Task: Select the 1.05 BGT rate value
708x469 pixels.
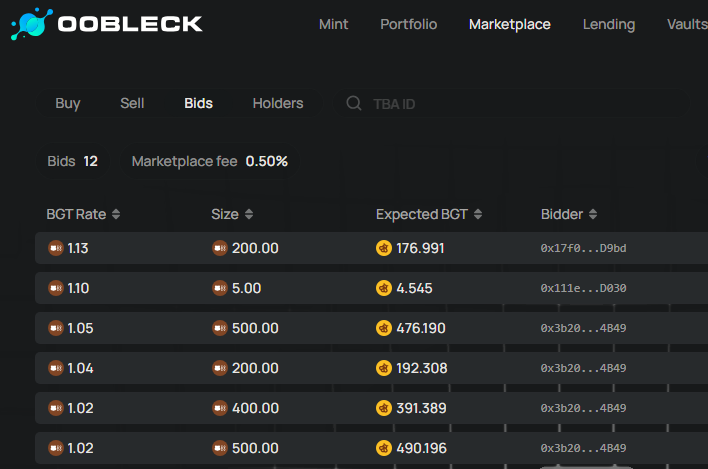Action: 80,328
